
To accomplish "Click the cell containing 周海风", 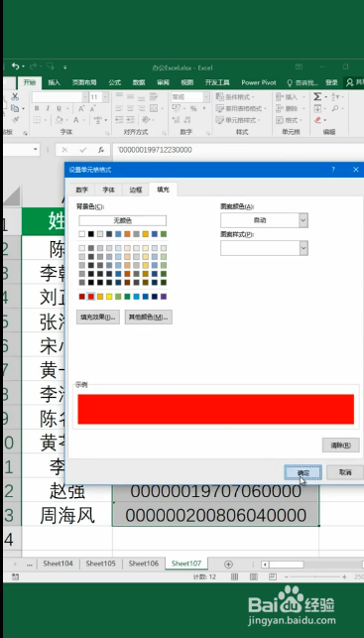I will 67,516.
